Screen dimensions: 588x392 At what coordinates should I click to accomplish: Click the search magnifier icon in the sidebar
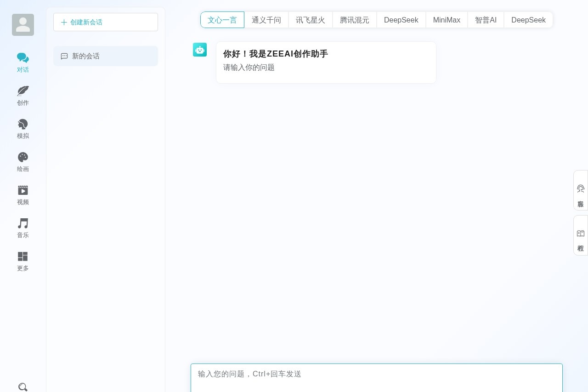[23, 387]
